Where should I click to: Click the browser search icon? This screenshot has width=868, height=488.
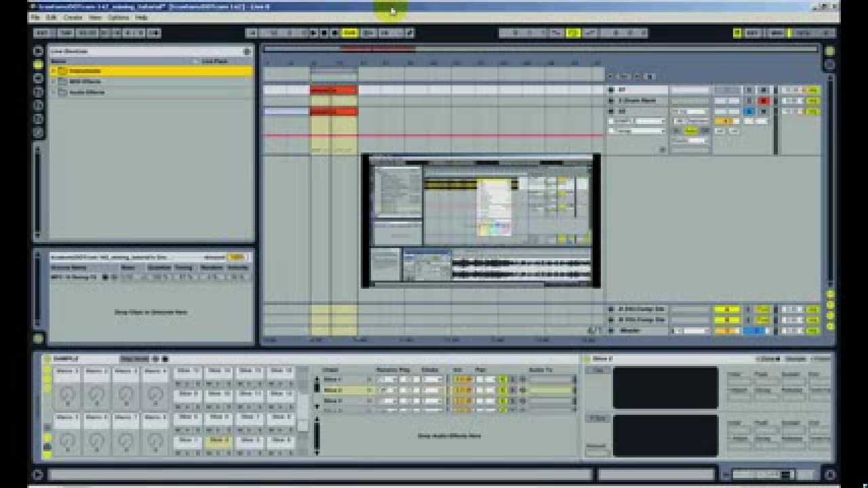(x=247, y=52)
